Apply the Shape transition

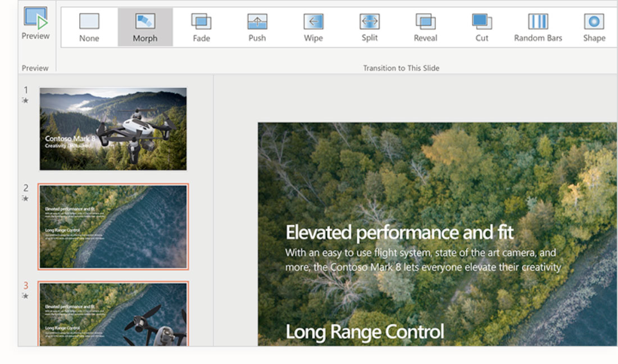[594, 27]
